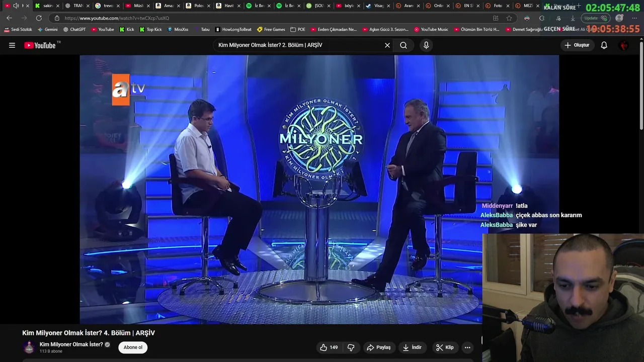Open Kim Milyoner Olmak İster? channel name
The height and width of the screenshot is (362, 644).
pos(71,344)
